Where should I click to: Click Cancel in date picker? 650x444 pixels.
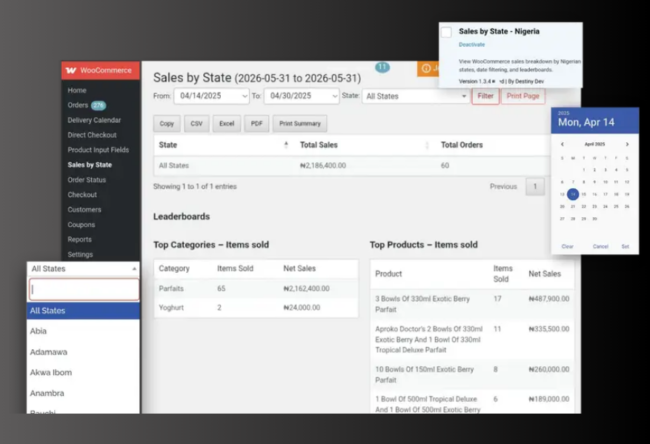(x=600, y=246)
